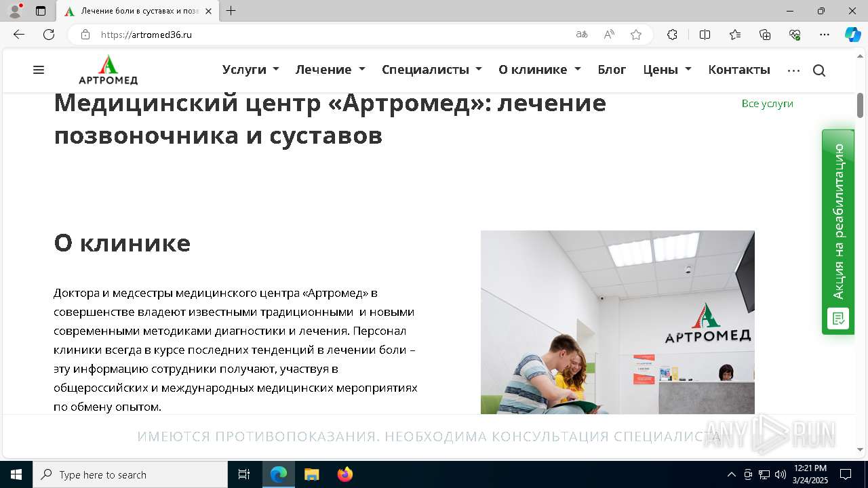Click the heading Медицинский центр «Артромед»

pyautogui.click(x=330, y=119)
